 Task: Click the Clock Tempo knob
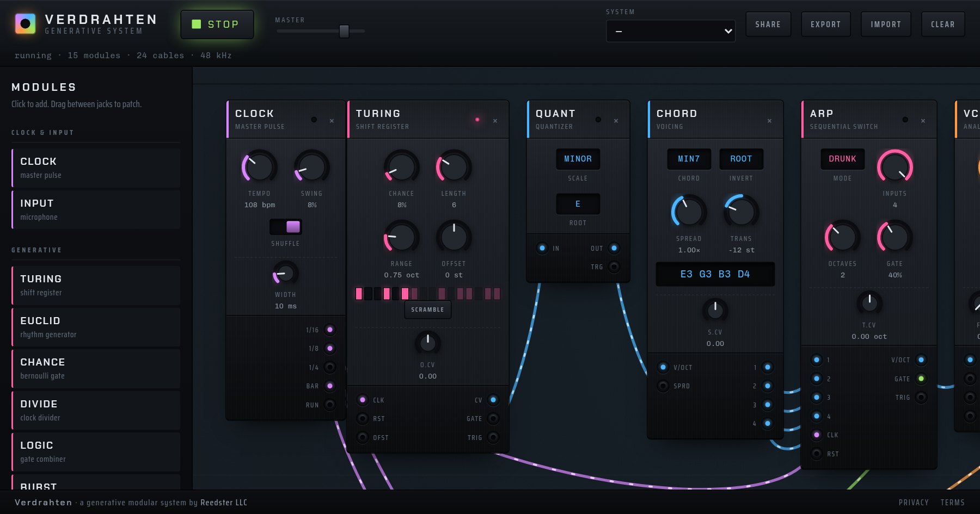tap(259, 167)
